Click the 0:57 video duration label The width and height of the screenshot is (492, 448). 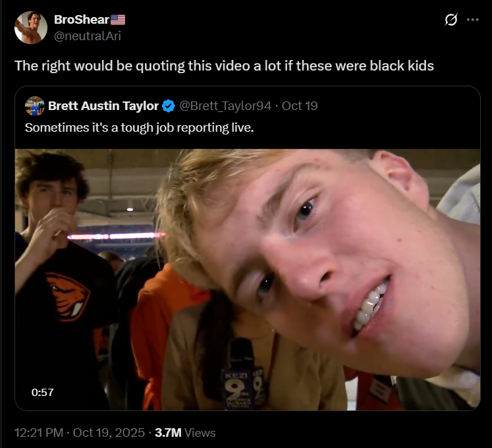pyautogui.click(x=42, y=392)
